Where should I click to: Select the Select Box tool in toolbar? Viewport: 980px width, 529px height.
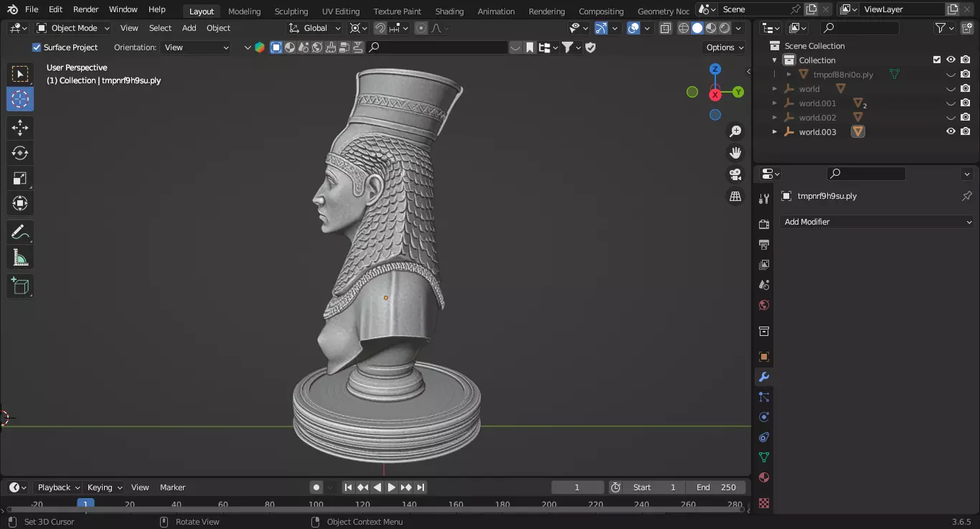point(20,74)
